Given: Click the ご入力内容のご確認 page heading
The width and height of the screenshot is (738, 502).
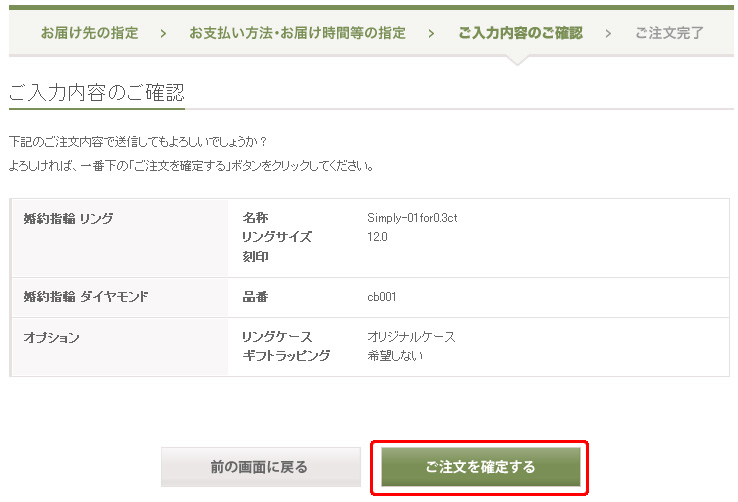Looking at the screenshot, I should pos(97,93).
